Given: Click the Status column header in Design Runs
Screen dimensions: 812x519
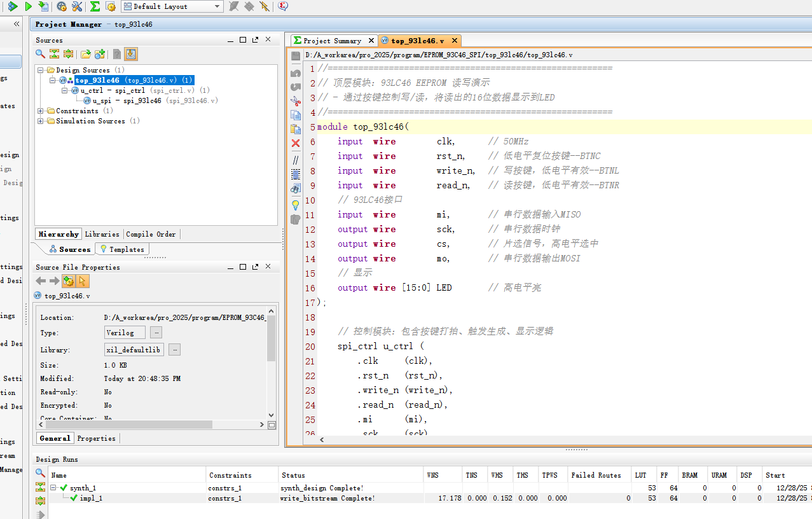Looking at the screenshot, I should click(351, 475).
